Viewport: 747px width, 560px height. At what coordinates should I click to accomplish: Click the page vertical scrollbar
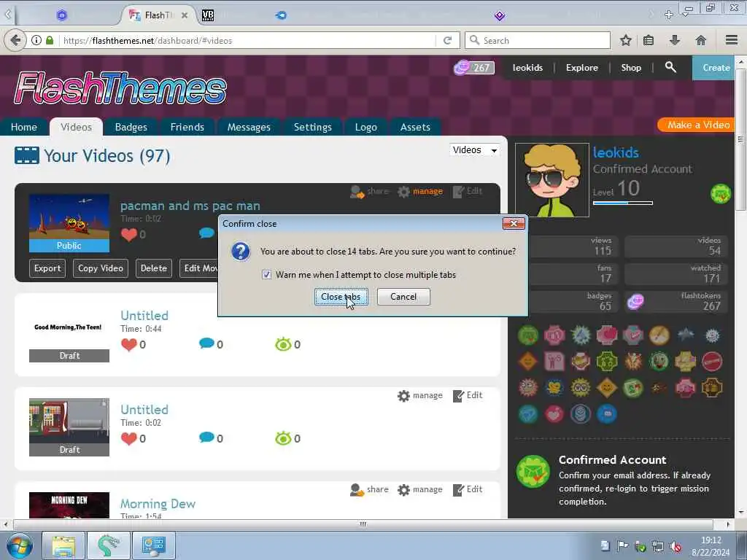[x=741, y=139]
